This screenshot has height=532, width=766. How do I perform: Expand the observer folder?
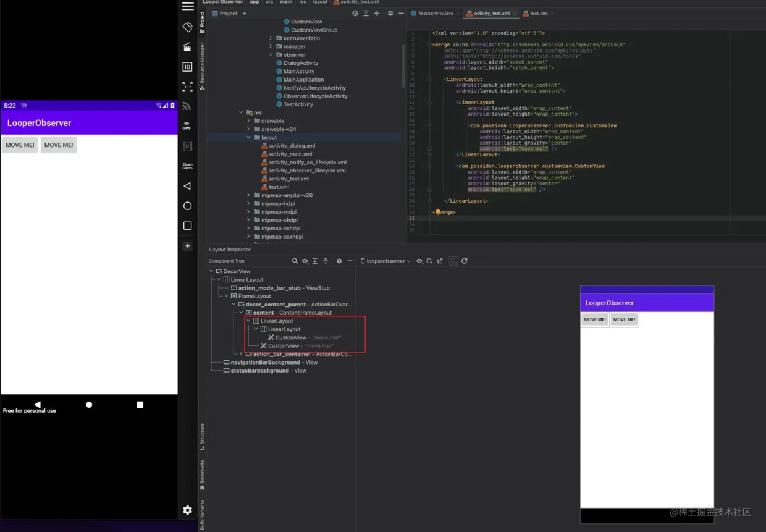point(271,55)
